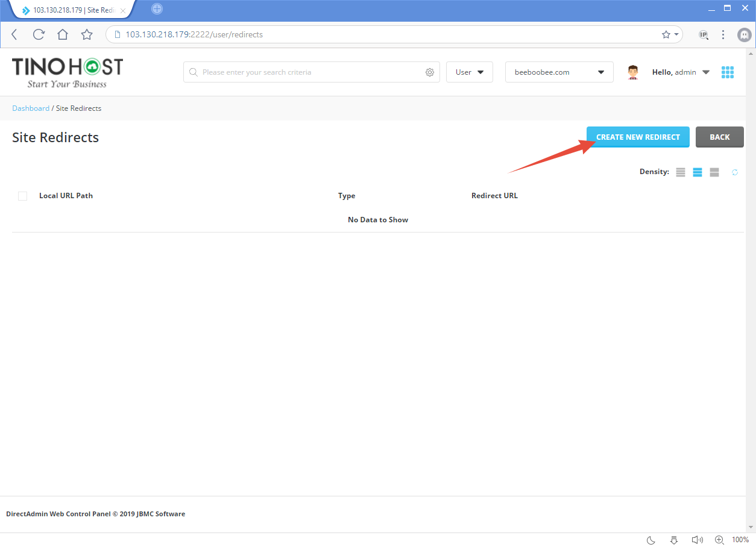The image size is (756, 547).
Task: Open the User access level dropdown
Action: (469, 72)
